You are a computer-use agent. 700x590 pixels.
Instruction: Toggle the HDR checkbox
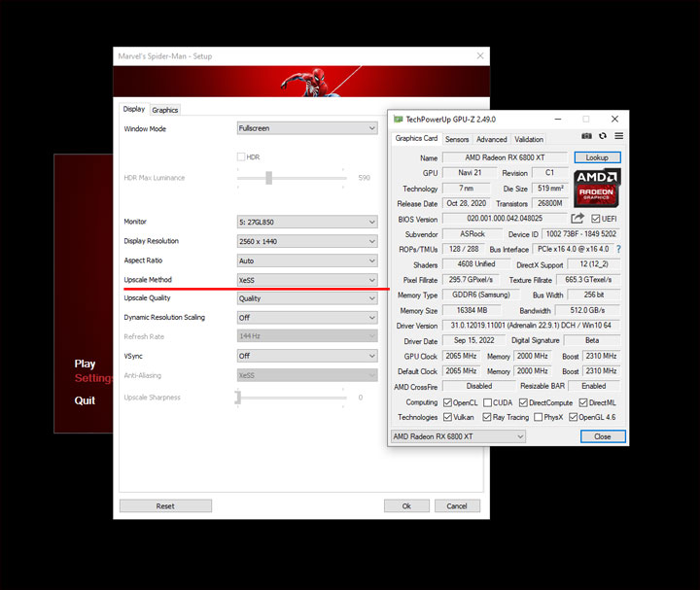pos(241,156)
